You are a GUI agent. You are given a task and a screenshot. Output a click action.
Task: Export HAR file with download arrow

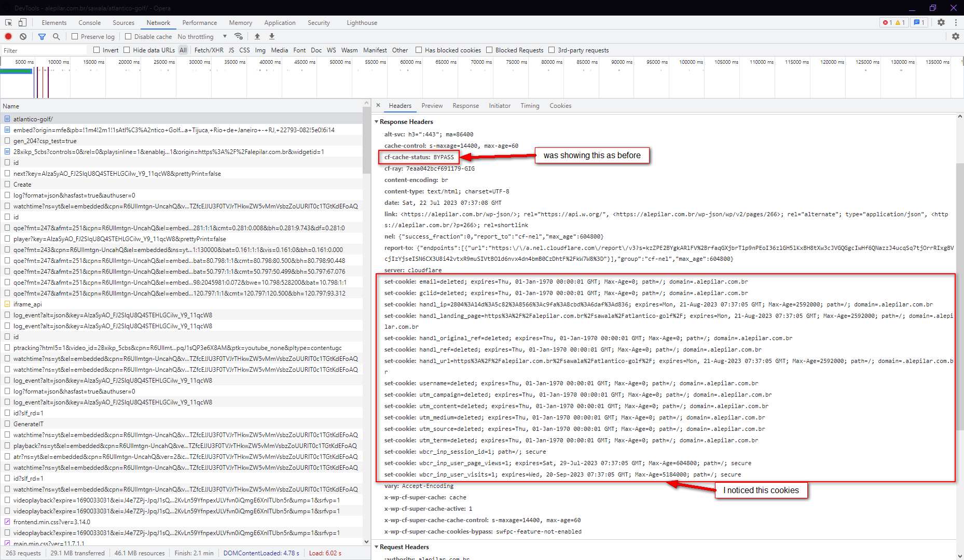pos(272,36)
